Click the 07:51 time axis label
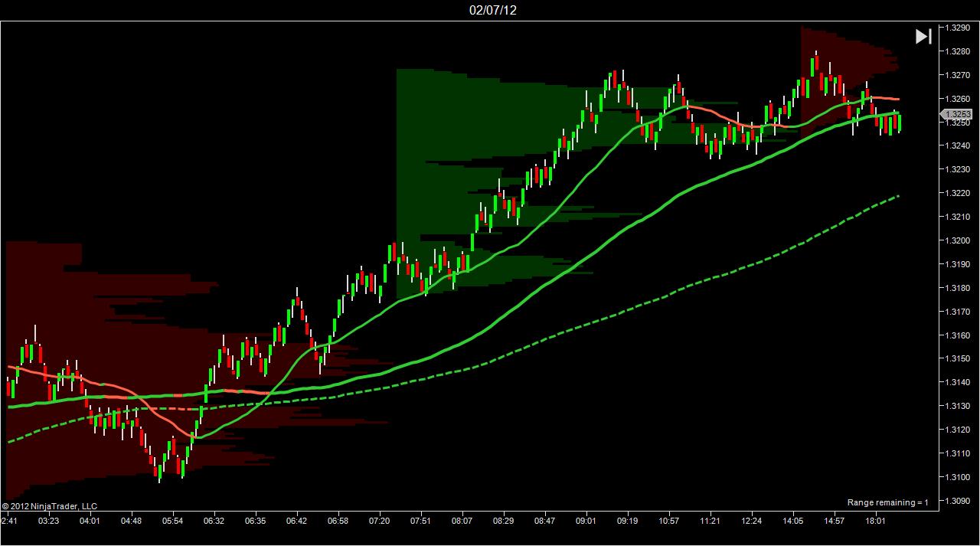 point(420,521)
